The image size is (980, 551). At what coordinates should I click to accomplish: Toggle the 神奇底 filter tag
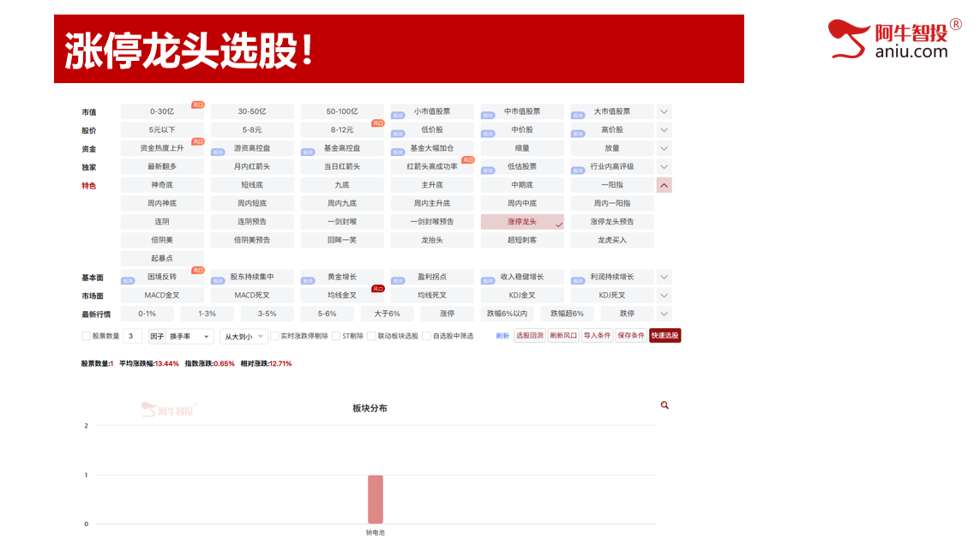(x=162, y=185)
